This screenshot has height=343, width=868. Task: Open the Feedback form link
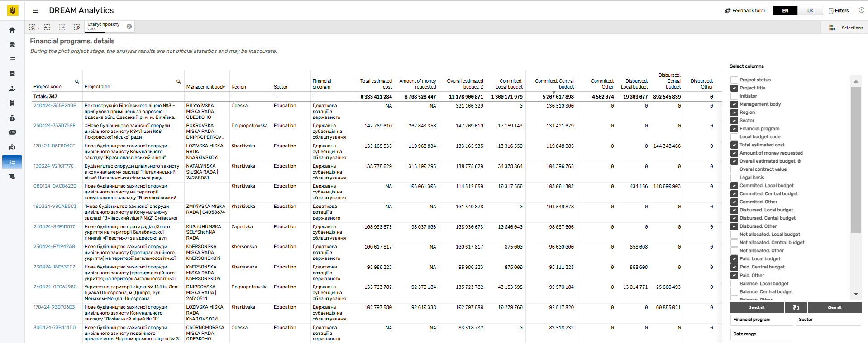[x=749, y=11]
